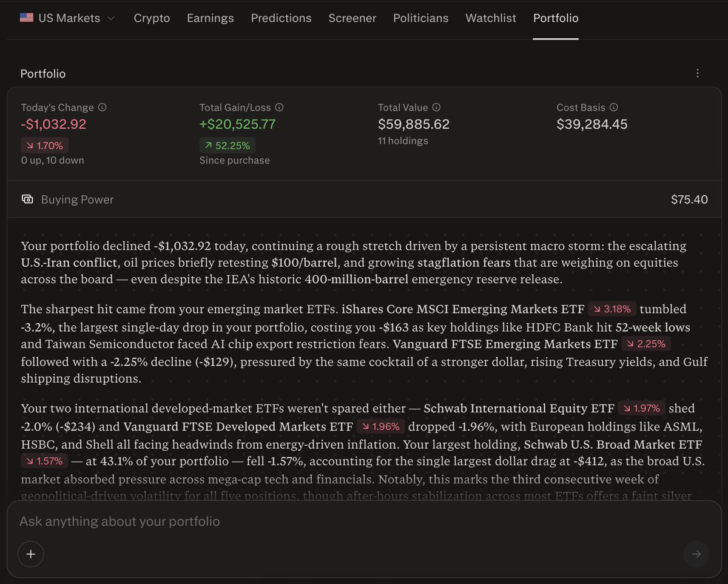Click the -$1,032.92 Today's Change value
Image resolution: width=728 pixels, height=584 pixels.
(x=53, y=124)
